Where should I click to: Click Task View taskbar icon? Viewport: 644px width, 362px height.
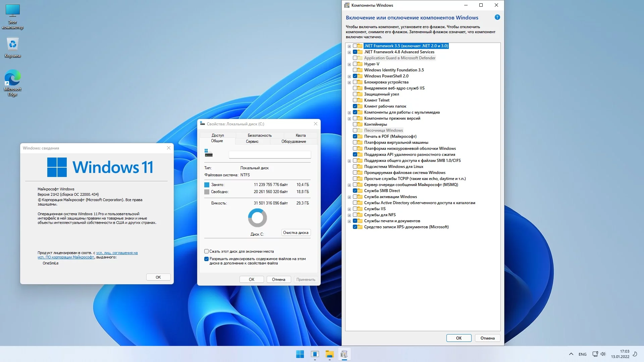[315, 354]
